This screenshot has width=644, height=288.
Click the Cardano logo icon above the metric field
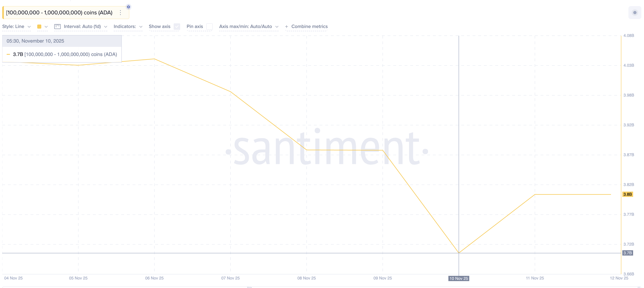tap(128, 7)
